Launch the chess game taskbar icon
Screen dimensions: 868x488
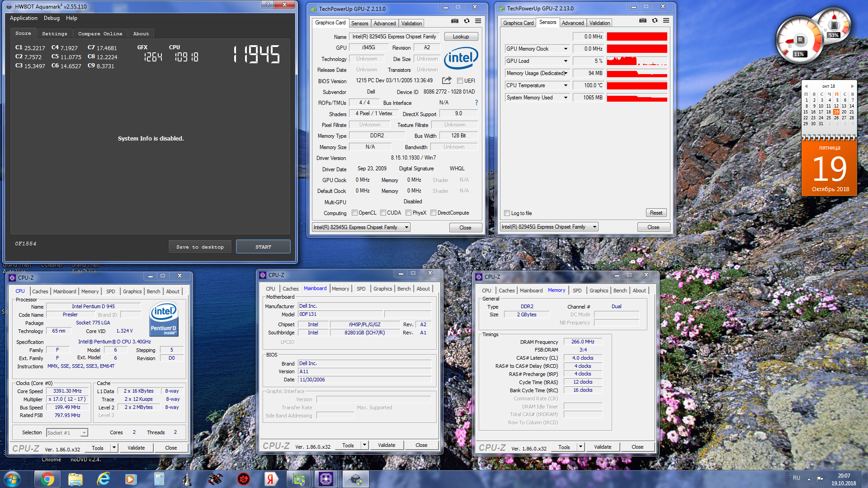click(187, 479)
